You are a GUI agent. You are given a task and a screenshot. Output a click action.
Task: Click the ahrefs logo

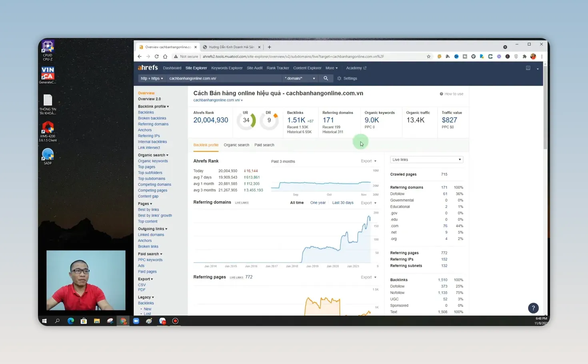pos(148,68)
